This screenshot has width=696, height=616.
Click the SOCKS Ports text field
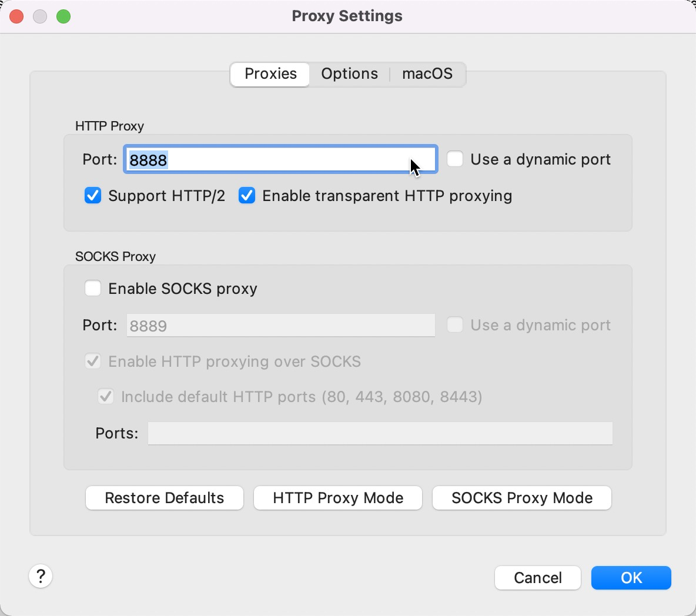380,433
